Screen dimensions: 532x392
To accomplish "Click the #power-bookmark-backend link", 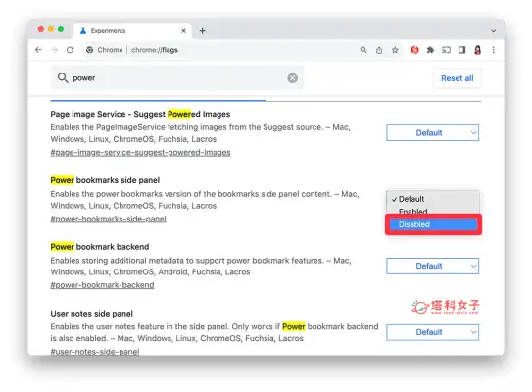I will [x=102, y=285].
